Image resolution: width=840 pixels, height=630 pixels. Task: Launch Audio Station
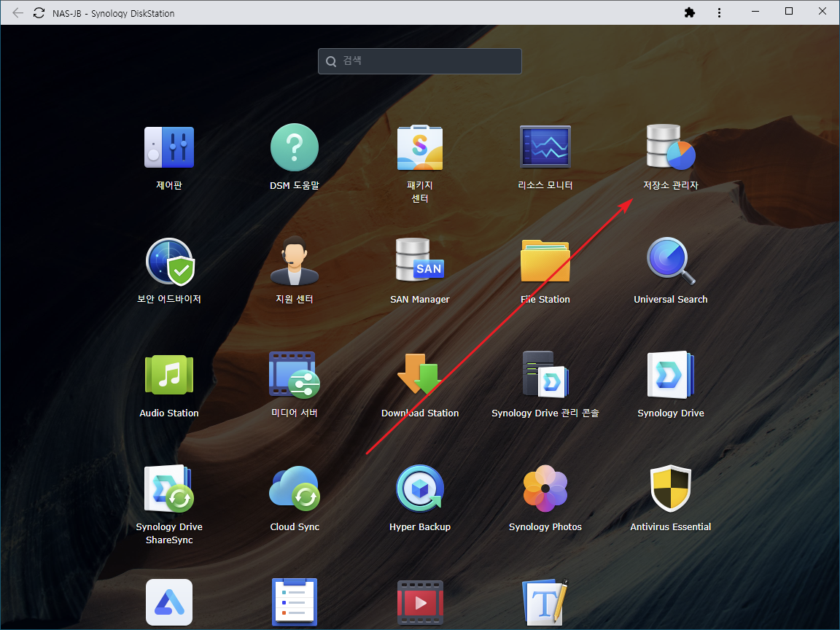click(168, 376)
